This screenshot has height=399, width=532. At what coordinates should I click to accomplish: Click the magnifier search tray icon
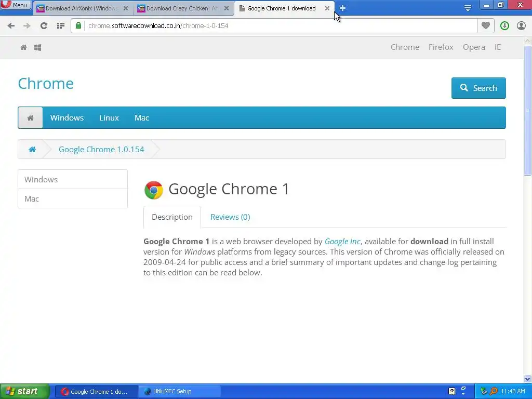[x=494, y=391]
